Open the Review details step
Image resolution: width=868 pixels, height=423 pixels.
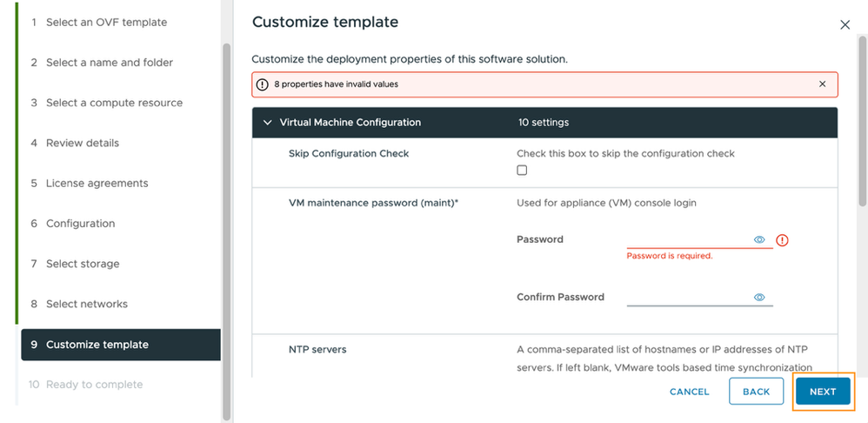[83, 143]
